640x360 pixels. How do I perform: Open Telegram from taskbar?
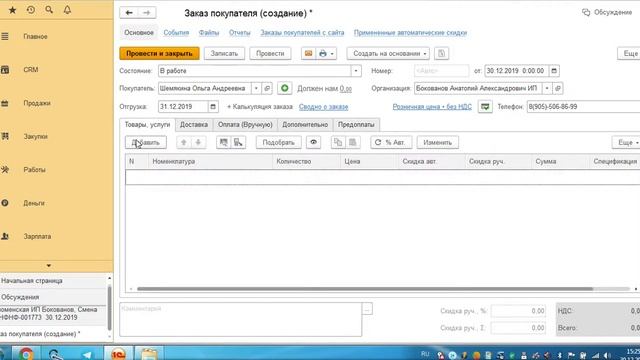(87, 354)
